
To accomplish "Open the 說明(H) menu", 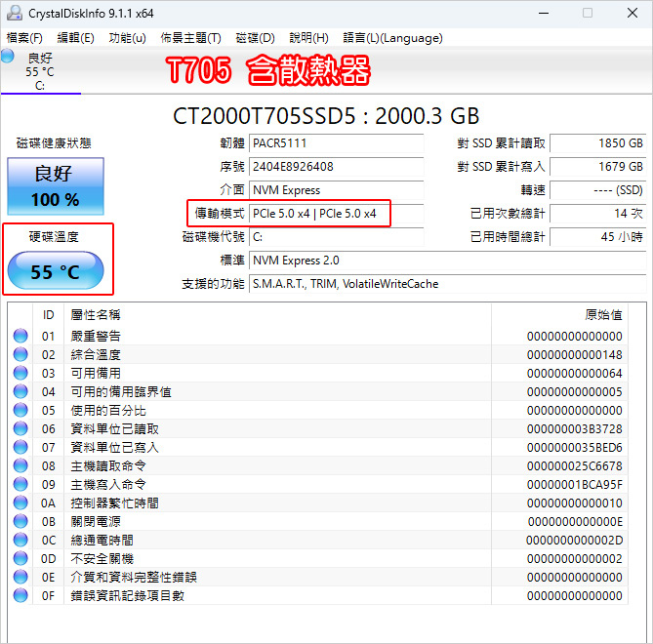I will tap(308, 38).
